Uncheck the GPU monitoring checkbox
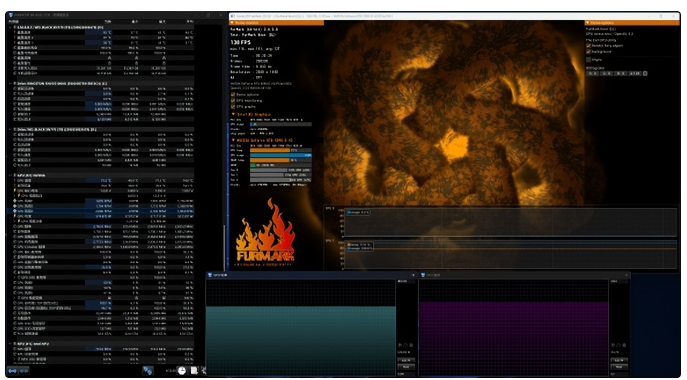687x380 pixels. (233, 101)
